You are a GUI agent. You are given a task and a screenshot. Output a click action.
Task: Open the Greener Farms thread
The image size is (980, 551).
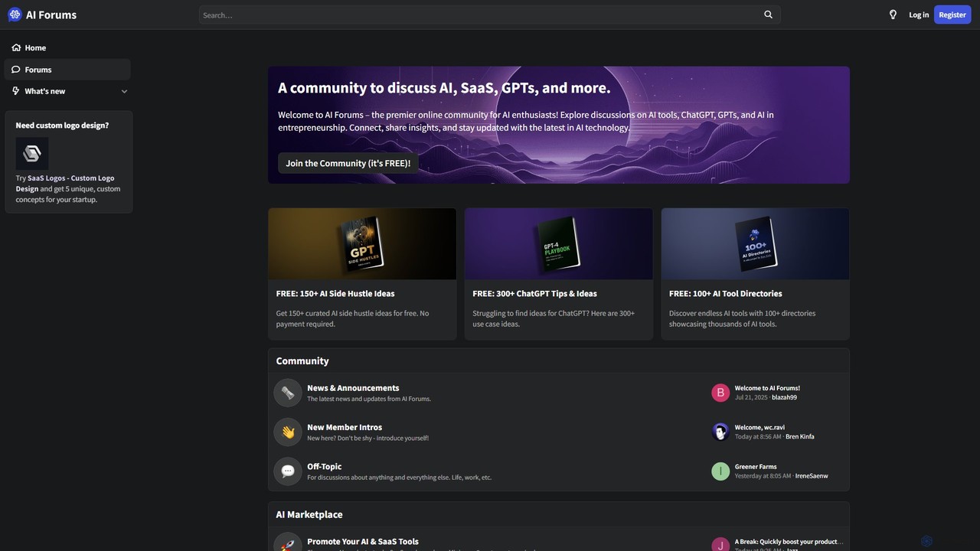[x=756, y=466]
